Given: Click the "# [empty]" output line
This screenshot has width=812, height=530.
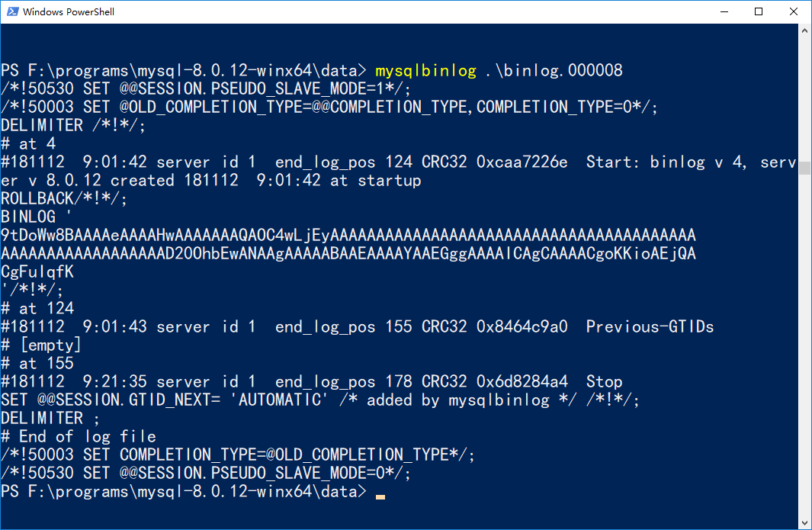Looking at the screenshot, I should pyautogui.click(x=41, y=345).
